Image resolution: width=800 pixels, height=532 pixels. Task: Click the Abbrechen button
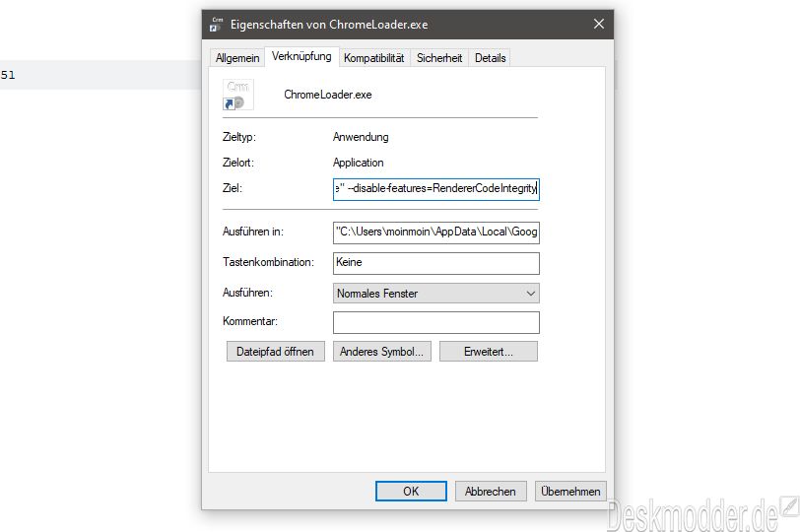pyautogui.click(x=491, y=492)
